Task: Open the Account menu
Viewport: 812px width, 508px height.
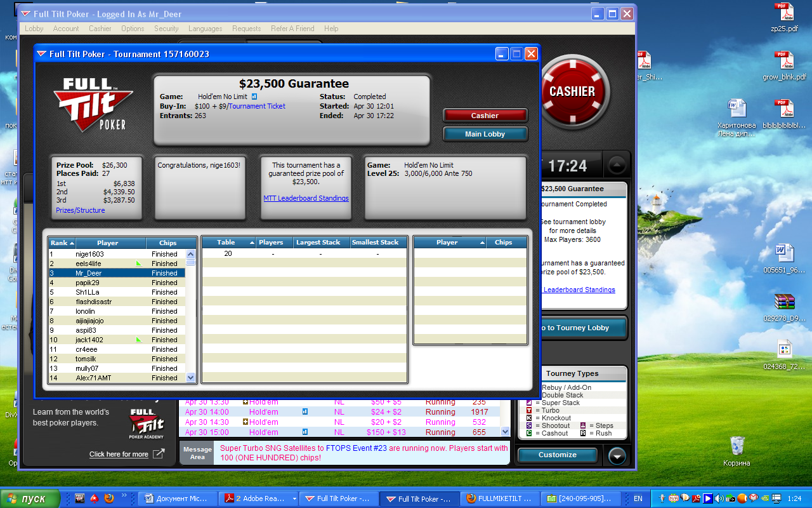Action: click(66, 29)
